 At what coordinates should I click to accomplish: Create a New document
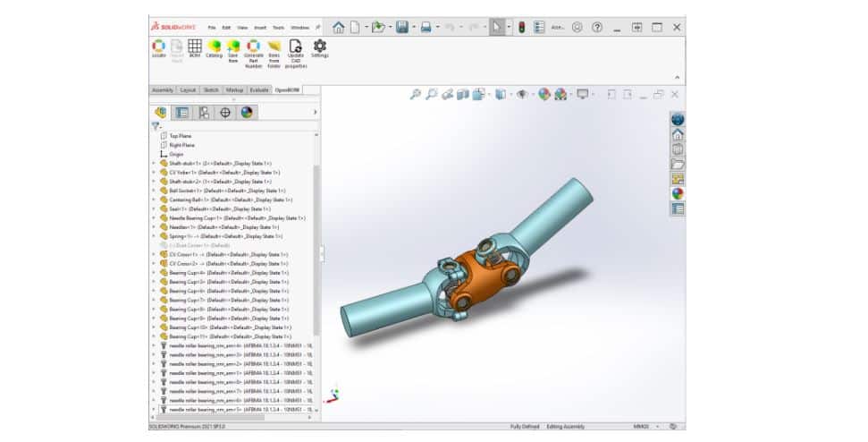[355, 27]
